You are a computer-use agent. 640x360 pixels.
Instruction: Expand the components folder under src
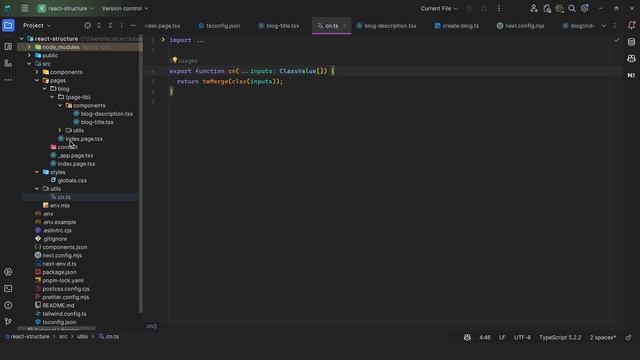pyautogui.click(x=37, y=72)
